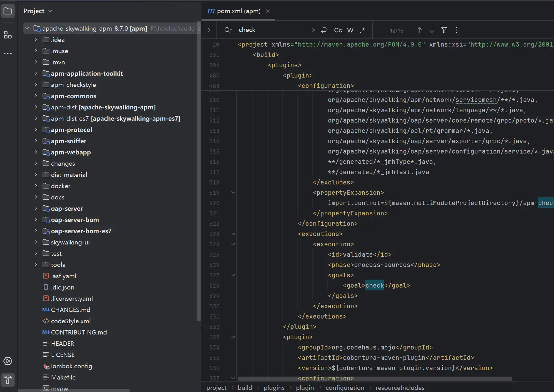554x392 pixels.
Task: Go to next search occurrence
Action: point(432,30)
